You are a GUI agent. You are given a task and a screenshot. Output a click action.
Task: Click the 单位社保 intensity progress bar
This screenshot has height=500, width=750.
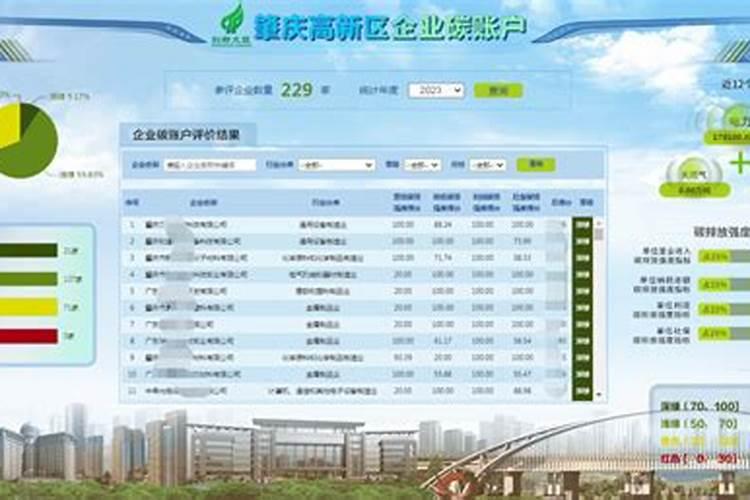tap(724, 333)
